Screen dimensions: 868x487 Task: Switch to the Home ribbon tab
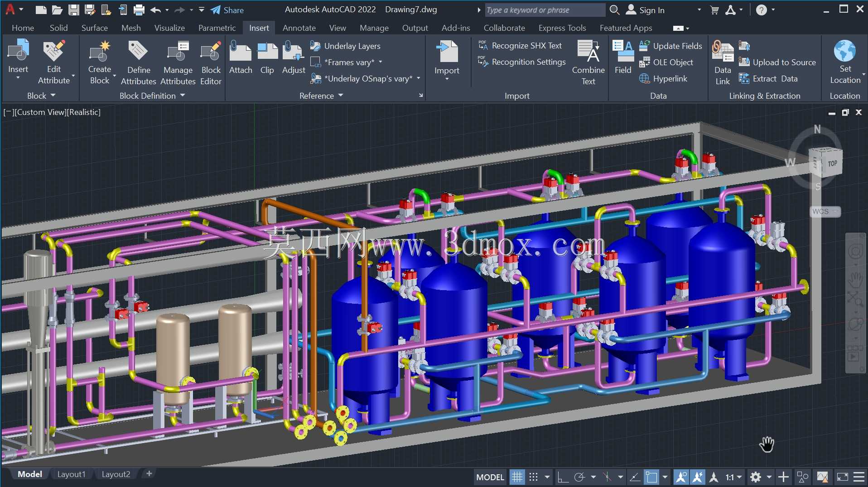(23, 28)
